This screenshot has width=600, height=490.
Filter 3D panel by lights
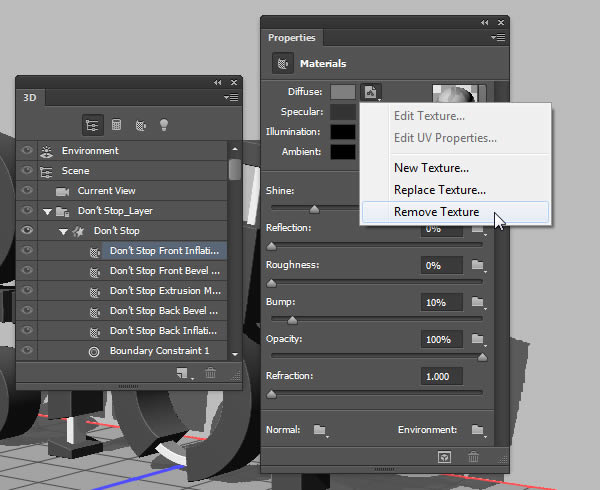click(x=164, y=125)
